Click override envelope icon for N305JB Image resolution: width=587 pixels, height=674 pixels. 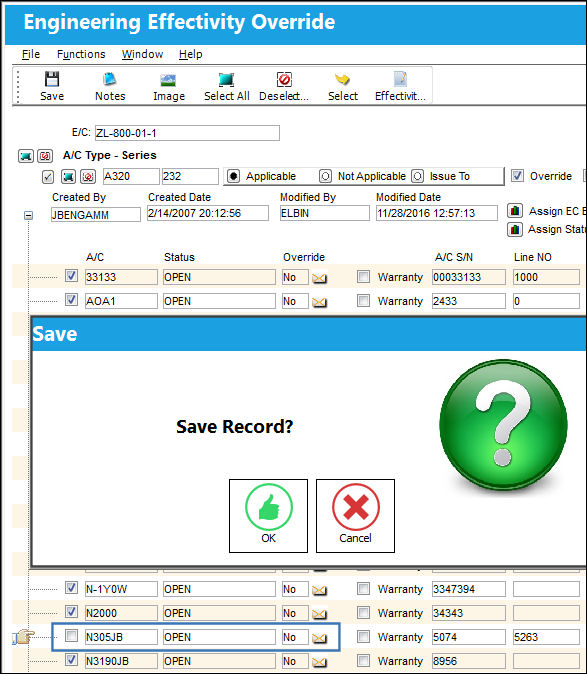pos(319,638)
